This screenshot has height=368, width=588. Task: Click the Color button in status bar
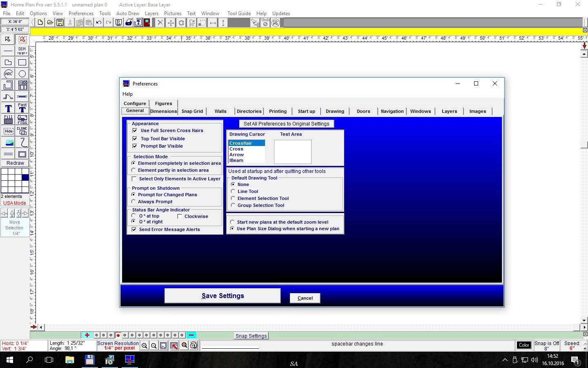524,345
